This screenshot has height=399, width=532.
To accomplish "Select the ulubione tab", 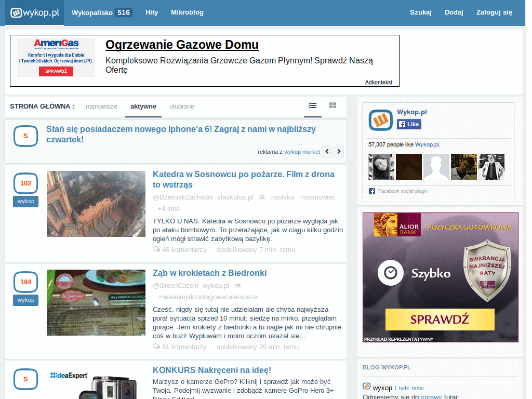I will coord(182,107).
